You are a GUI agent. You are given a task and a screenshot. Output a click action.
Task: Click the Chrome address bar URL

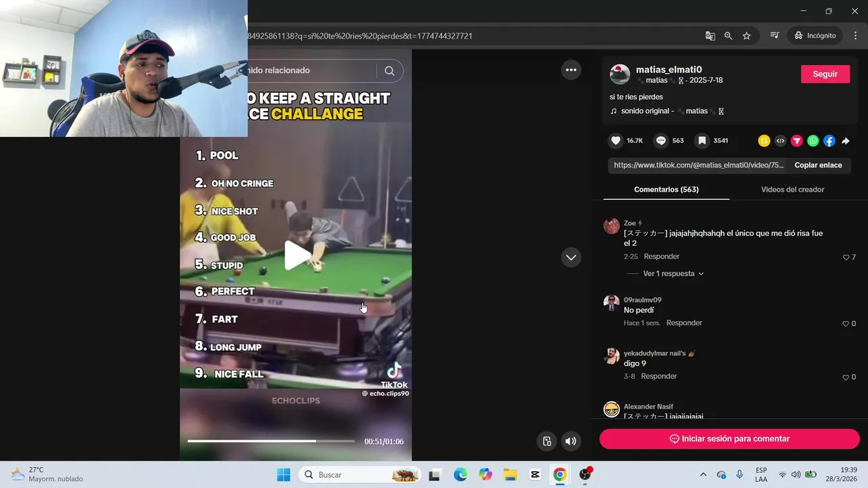click(x=359, y=36)
